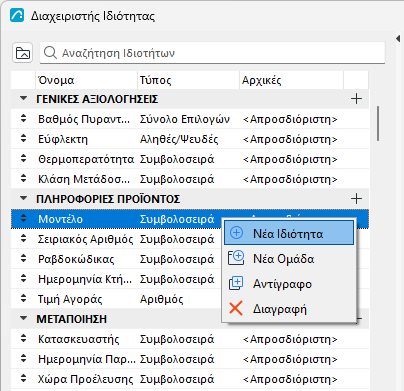Click default value cell of Κατασκευαστής row
Screen dimensions: 404x391
pyautogui.click(x=290, y=339)
